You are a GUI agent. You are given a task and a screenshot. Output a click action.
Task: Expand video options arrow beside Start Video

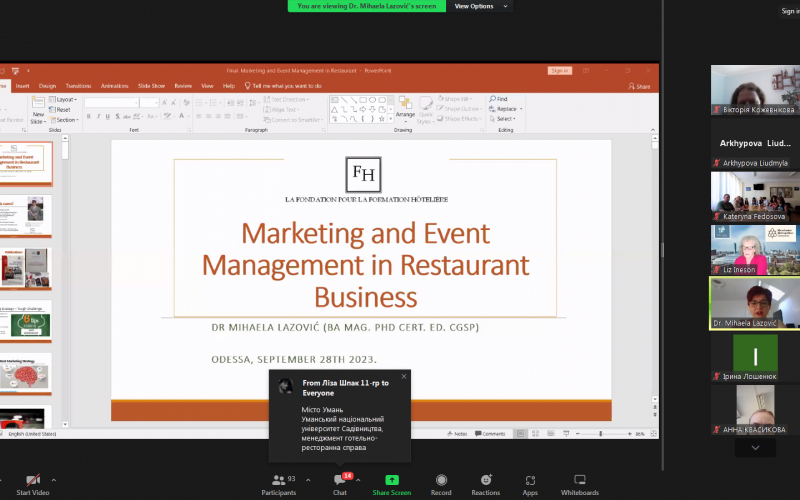click(54, 480)
